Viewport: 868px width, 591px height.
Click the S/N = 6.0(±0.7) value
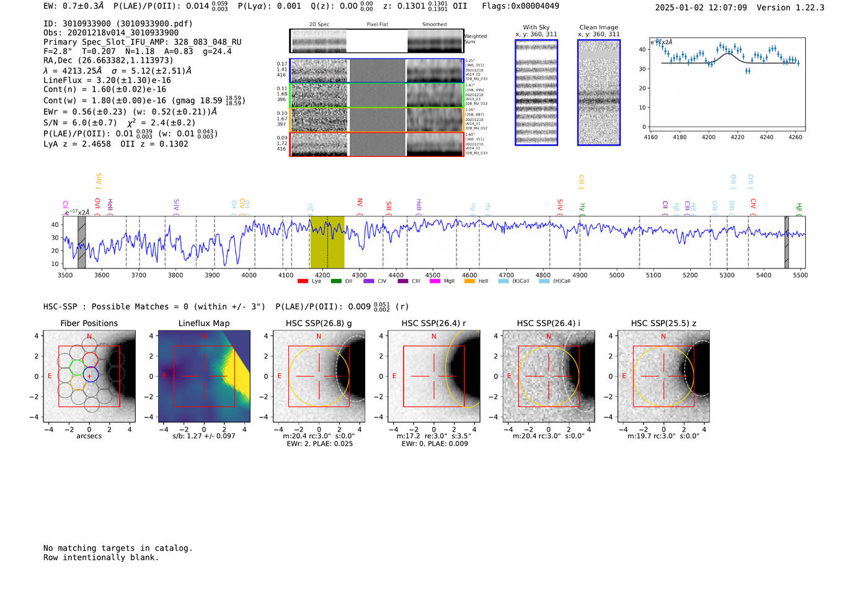(80, 123)
